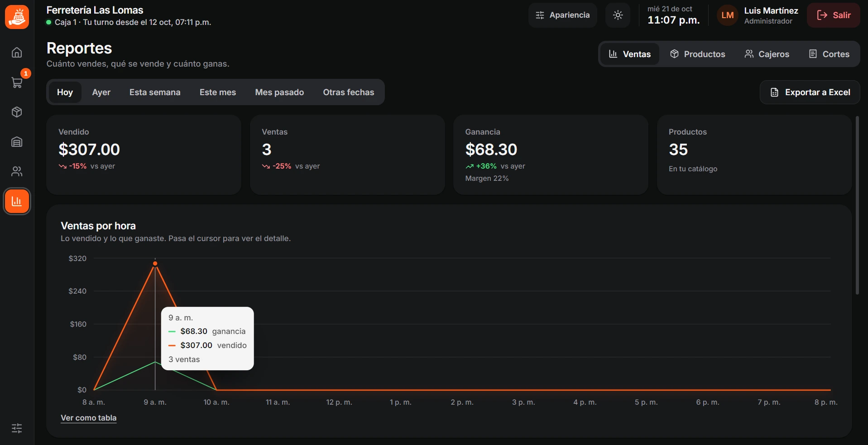868x445 pixels.
Task: Switch to the Ventas tab
Action: tap(630, 54)
